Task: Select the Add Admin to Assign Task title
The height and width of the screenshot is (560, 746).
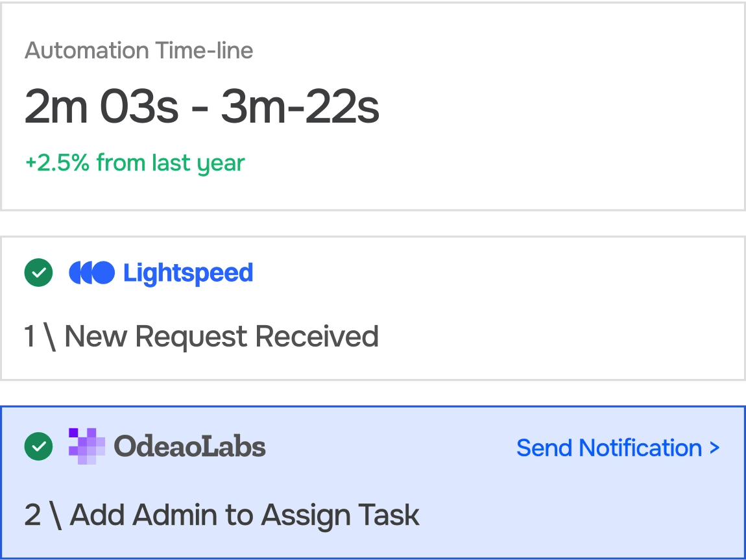Action: (x=245, y=515)
